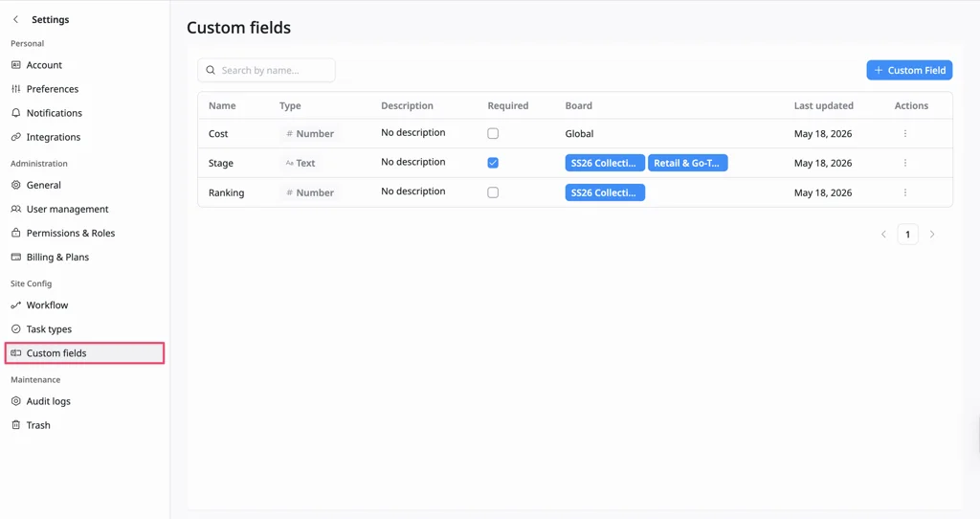
Task: Click No description in Stage row
Action: (413, 162)
